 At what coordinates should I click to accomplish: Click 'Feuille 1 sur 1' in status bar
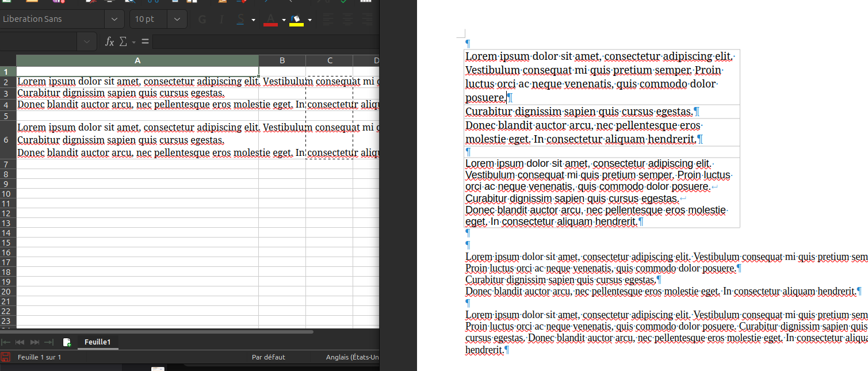[39, 357]
